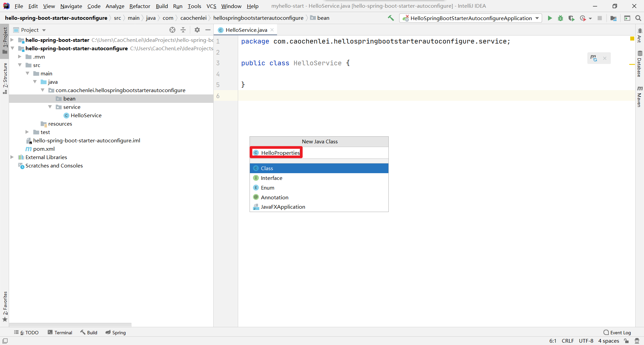The height and width of the screenshot is (345, 644).
Task: Close the HelloService.java tab
Action: point(272,30)
